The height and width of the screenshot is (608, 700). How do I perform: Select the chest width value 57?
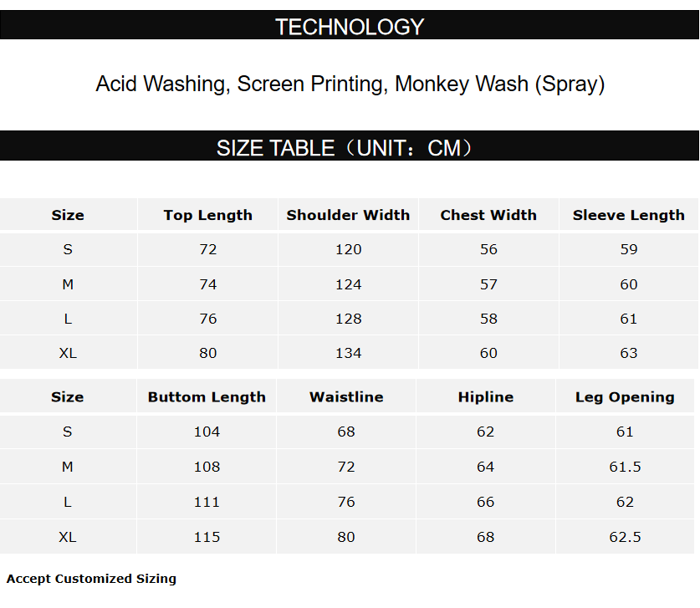[488, 284]
